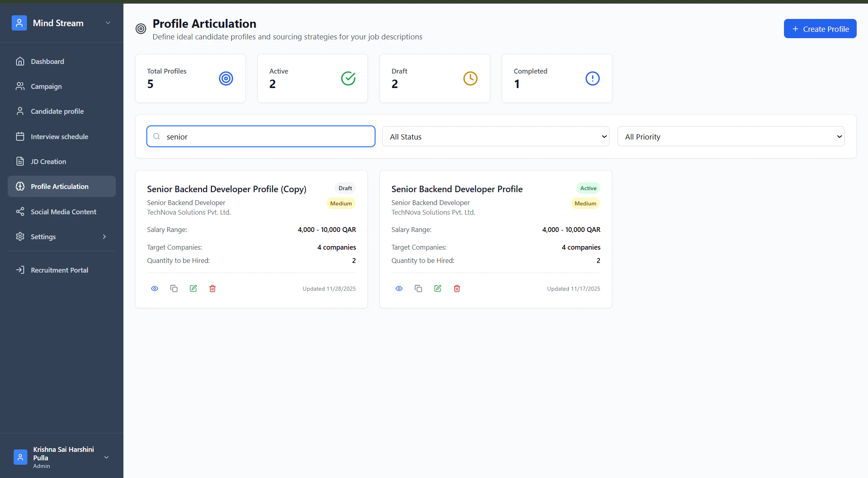Image resolution: width=868 pixels, height=478 pixels.
Task: Click delete icon on Senior Backend Developer Profile (Copy)
Action: [x=212, y=289]
